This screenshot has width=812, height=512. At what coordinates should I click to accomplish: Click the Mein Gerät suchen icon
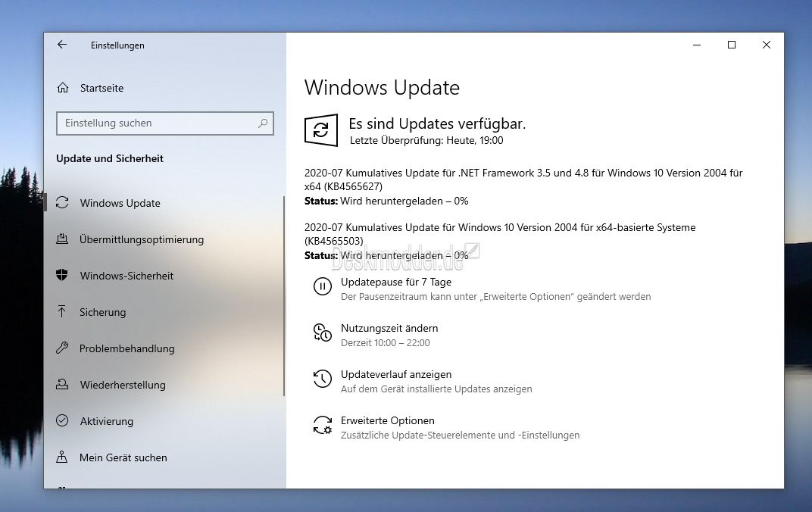click(x=62, y=457)
